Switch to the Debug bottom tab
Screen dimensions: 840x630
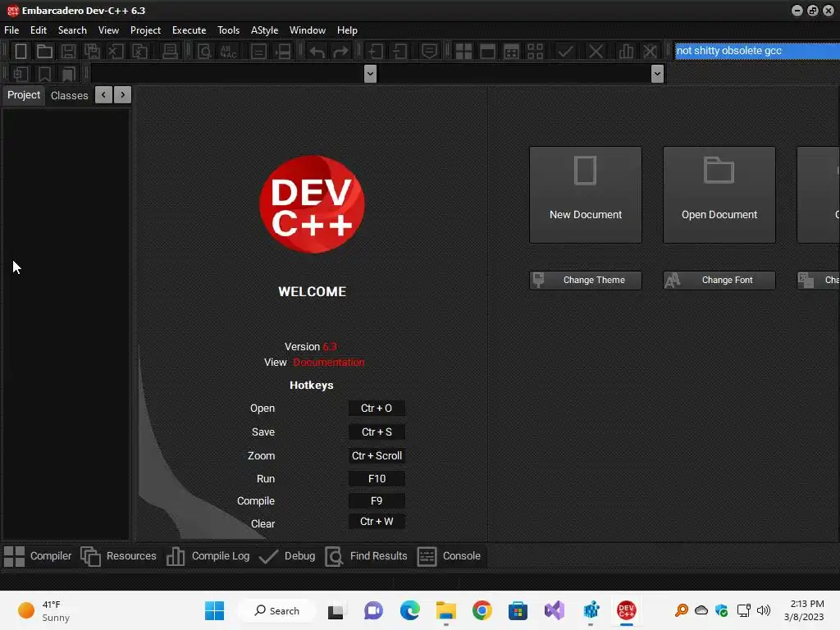(x=288, y=556)
